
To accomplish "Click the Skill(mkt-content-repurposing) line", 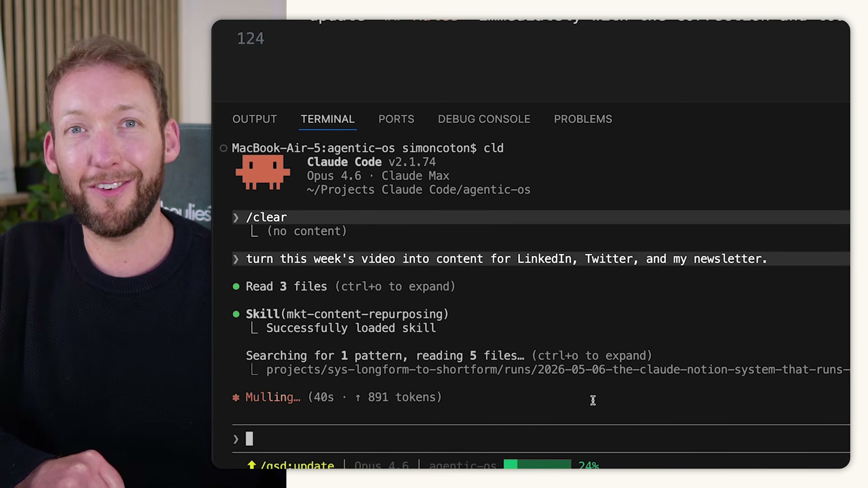I will click(347, 314).
